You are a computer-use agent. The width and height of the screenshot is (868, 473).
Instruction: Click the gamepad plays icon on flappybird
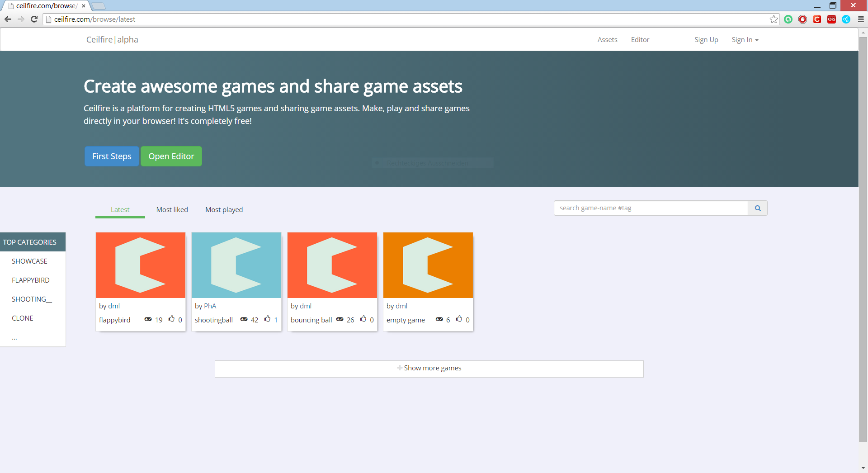[x=148, y=319]
